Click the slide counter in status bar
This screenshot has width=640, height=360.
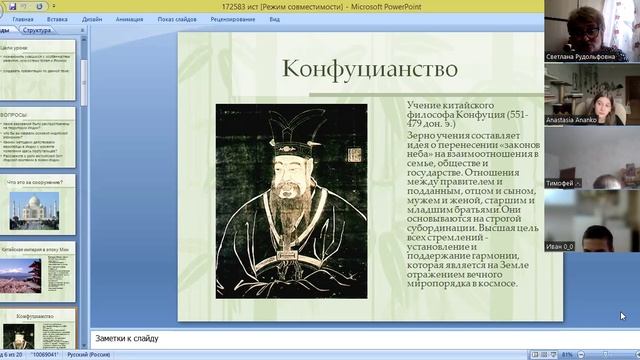click(x=11, y=355)
